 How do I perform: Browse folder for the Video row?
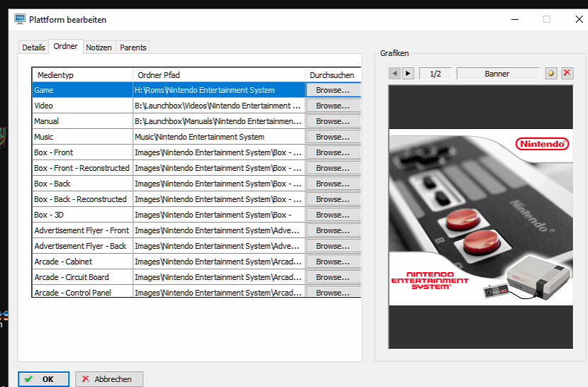(x=333, y=106)
